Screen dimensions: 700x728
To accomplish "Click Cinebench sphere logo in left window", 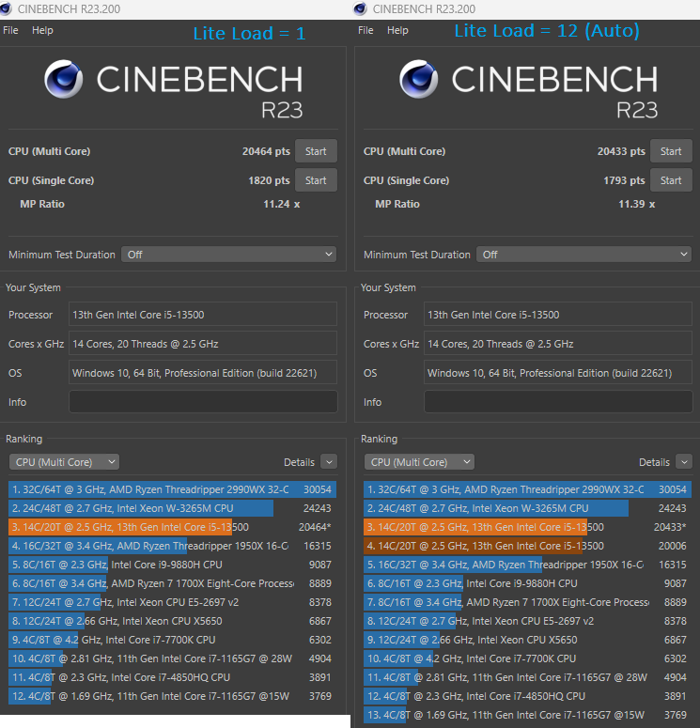I will 64,79.
